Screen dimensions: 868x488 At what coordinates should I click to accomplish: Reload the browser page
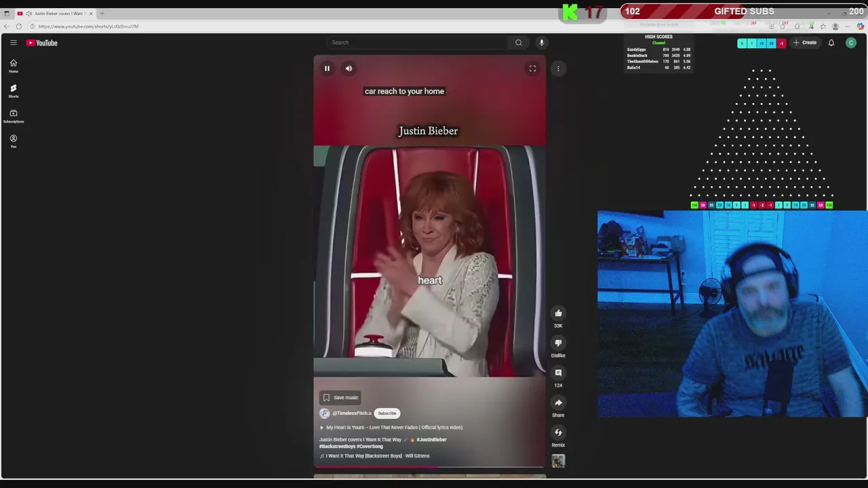(x=19, y=26)
